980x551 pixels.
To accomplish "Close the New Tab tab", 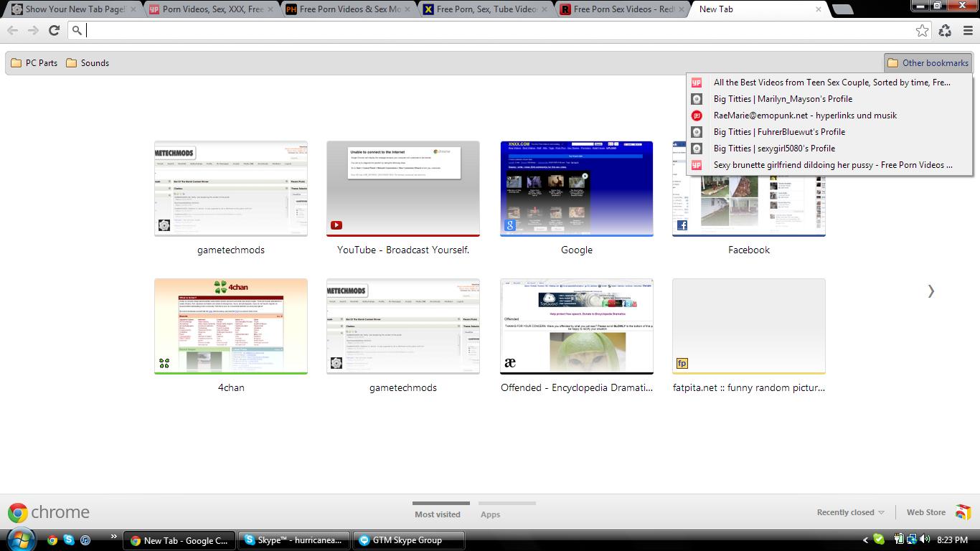I will 818,9.
